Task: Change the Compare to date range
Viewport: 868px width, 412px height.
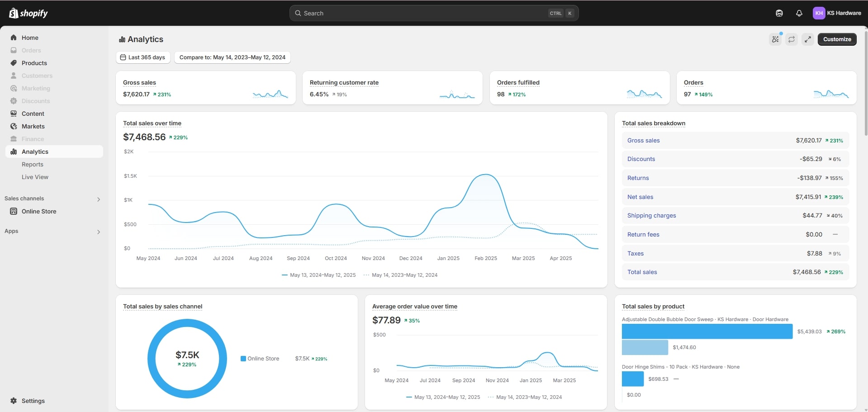Action: [x=232, y=57]
